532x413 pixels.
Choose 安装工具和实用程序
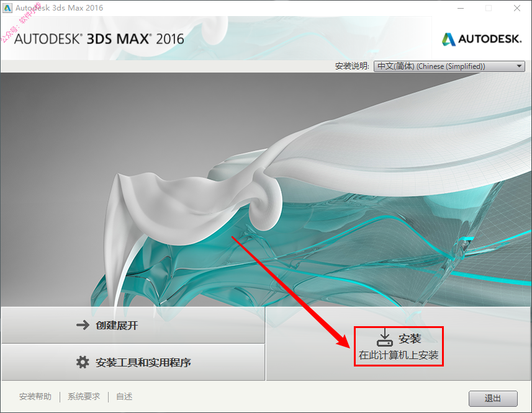click(x=133, y=362)
